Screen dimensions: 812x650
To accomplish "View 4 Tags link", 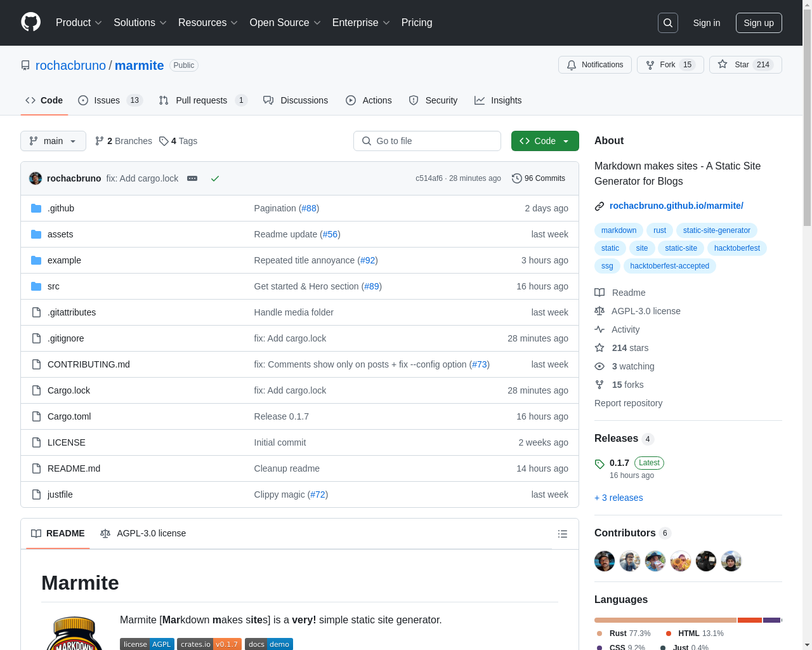I will (x=178, y=141).
